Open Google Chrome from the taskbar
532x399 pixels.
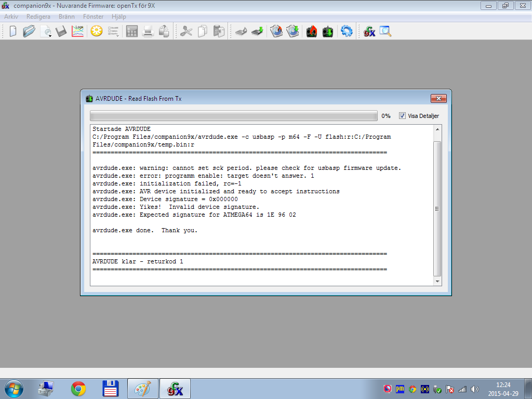point(78,389)
